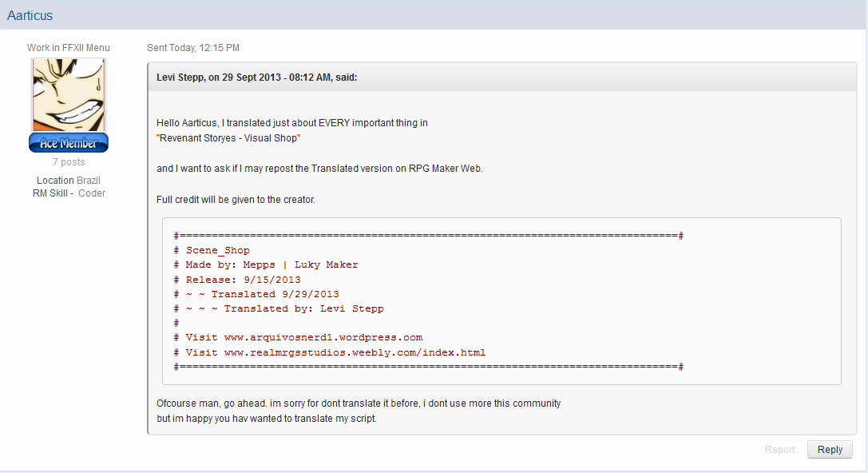
Task: Click the Ofcourse man go ahead reply text
Action: coord(359,403)
